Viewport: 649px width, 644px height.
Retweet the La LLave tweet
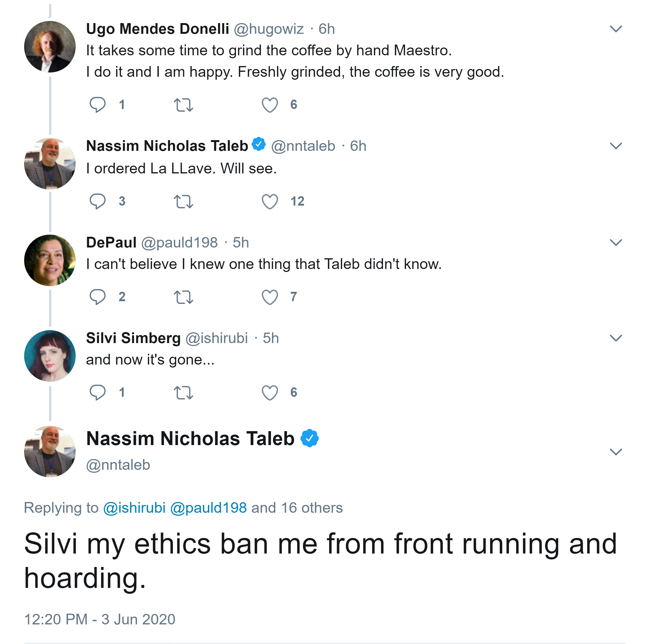[x=184, y=202]
